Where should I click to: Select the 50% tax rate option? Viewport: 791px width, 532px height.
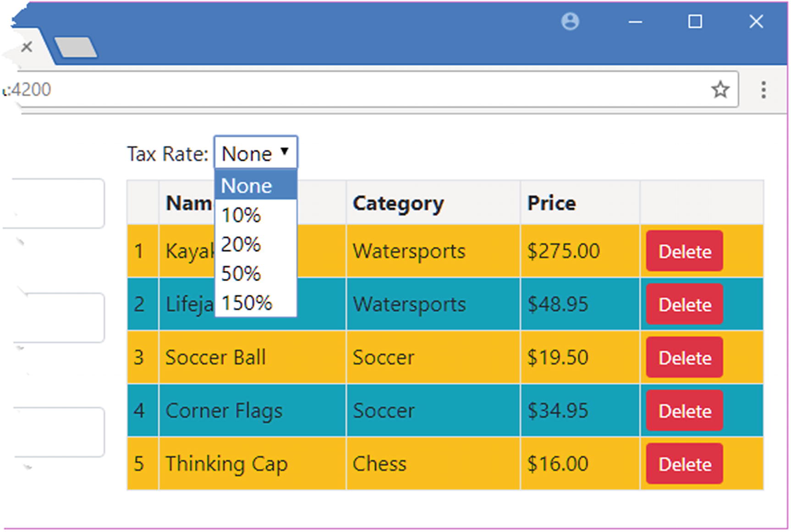[255, 274]
